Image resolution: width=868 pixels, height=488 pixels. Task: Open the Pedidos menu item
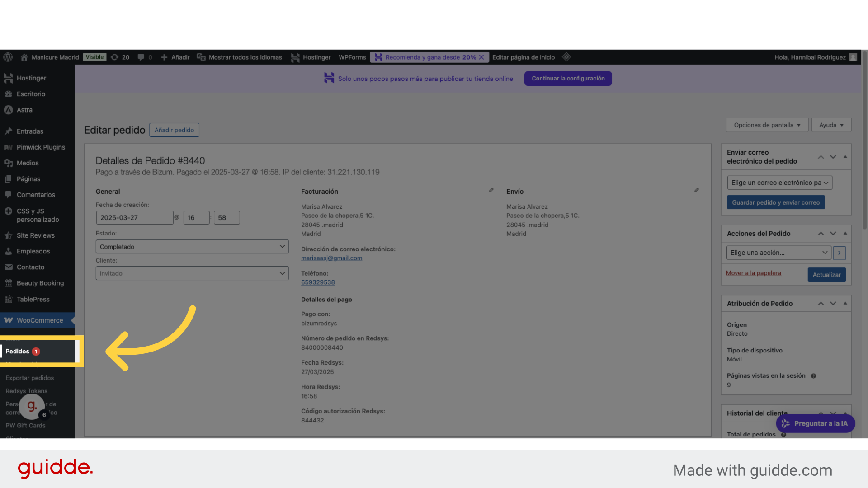tap(18, 352)
